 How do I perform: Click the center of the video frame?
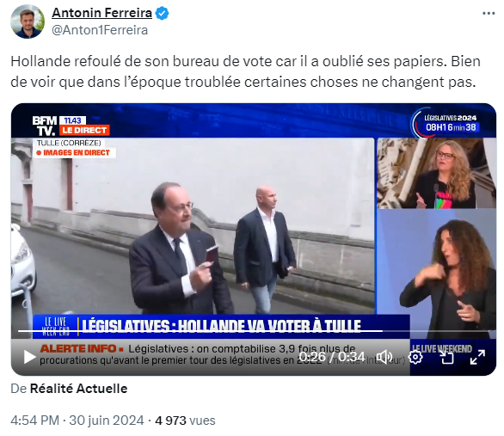click(254, 239)
